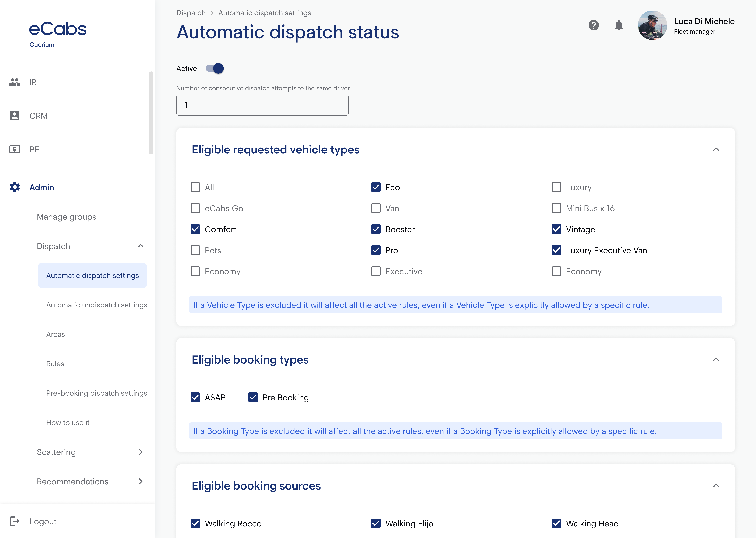
Task: Check the Mini Bus x 16 checkbox
Action: tap(556, 208)
